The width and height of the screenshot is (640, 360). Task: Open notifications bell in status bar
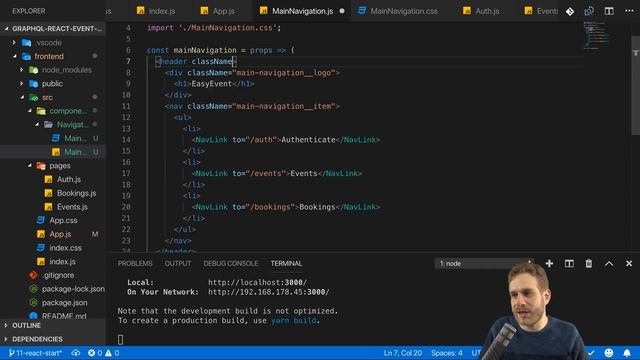627,353
